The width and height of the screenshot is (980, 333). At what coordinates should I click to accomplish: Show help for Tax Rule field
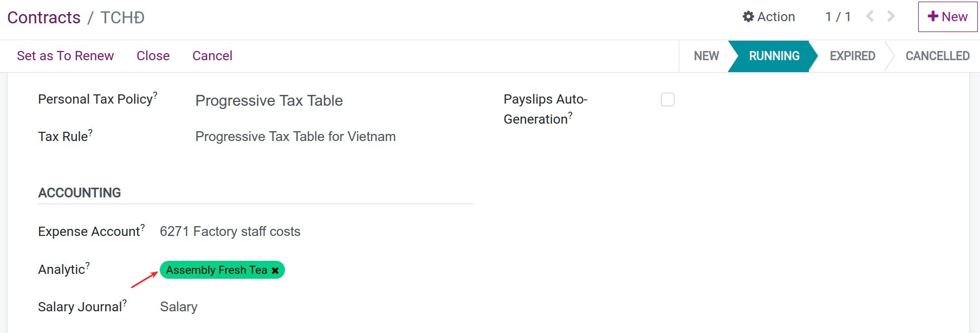pos(90,131)
